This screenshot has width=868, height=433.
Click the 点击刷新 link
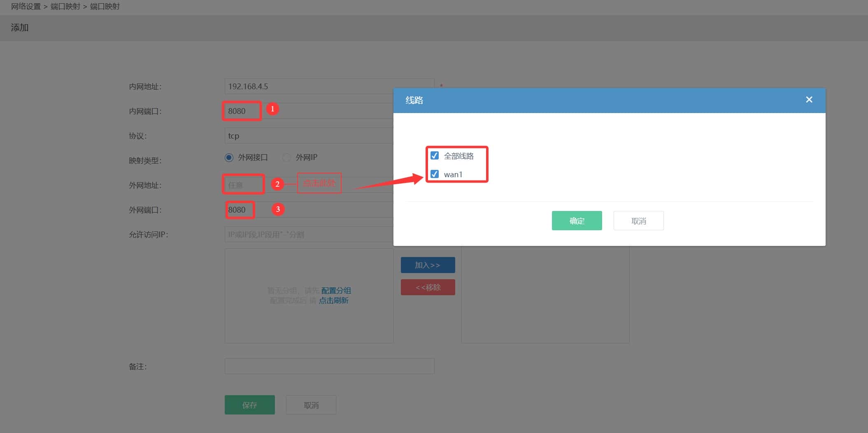click(333, 301)
